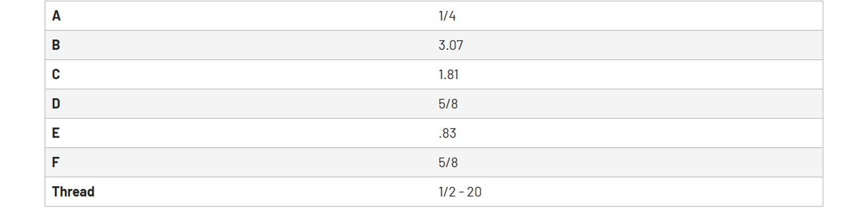868x208 pixels.
Task: Select the 1.81 value cell
Action: click(448, 74)
